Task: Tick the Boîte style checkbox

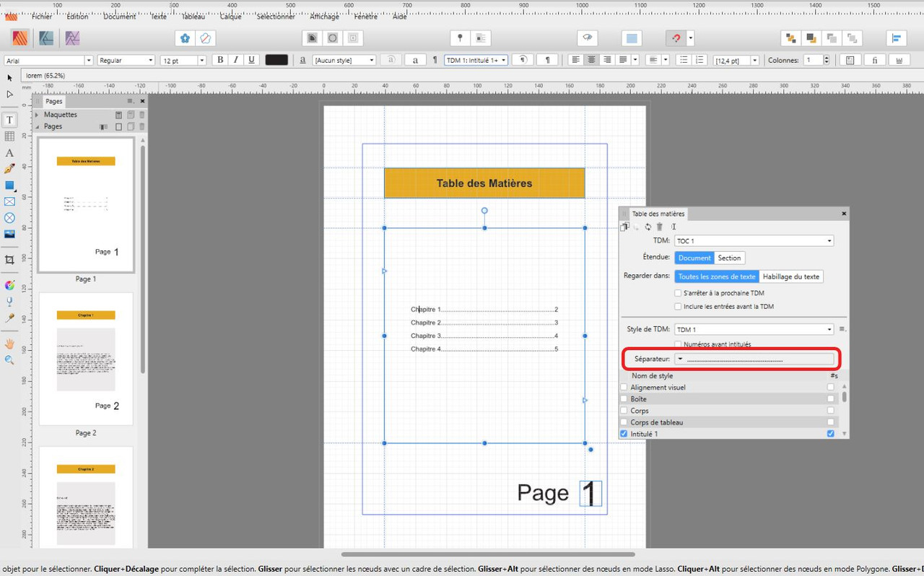Action: 624,399
